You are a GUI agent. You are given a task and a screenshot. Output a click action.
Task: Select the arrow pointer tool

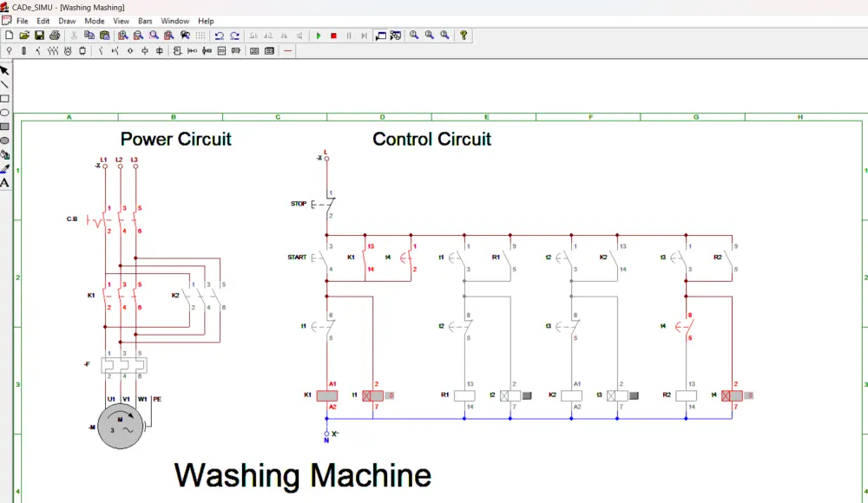pos(4,71)
